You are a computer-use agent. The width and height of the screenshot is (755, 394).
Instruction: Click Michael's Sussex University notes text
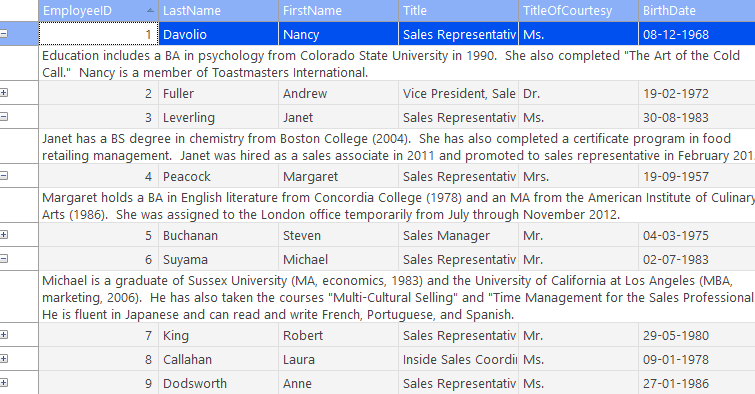point(398,297)
